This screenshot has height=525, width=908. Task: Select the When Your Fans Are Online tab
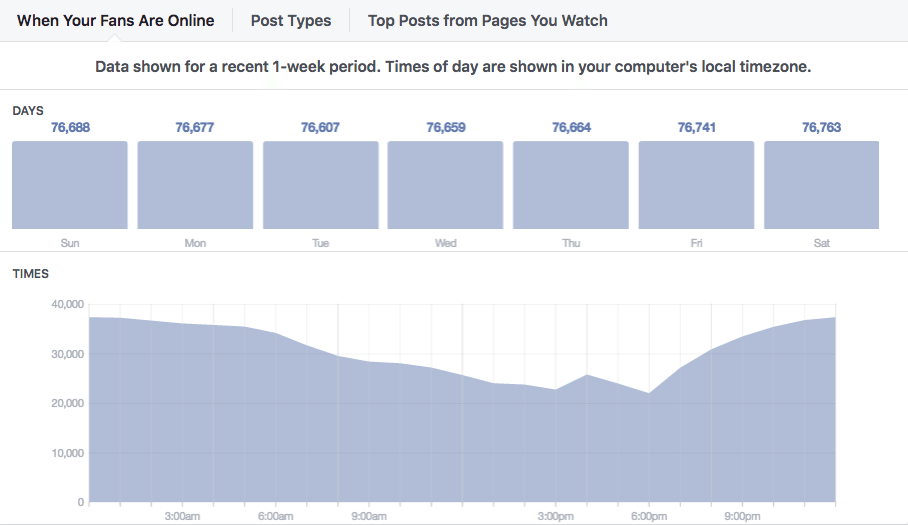(x=116, y=20)
